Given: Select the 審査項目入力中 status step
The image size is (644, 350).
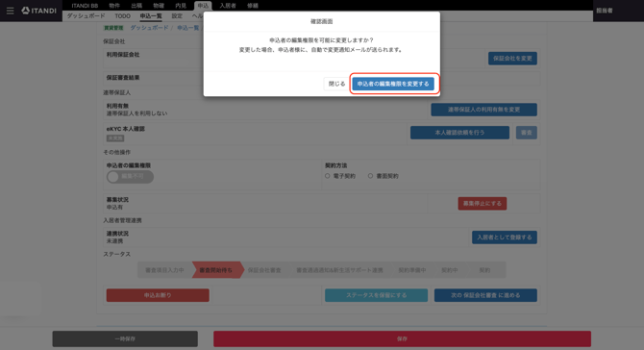Looking at the screenshot, I should coord(164,270).
